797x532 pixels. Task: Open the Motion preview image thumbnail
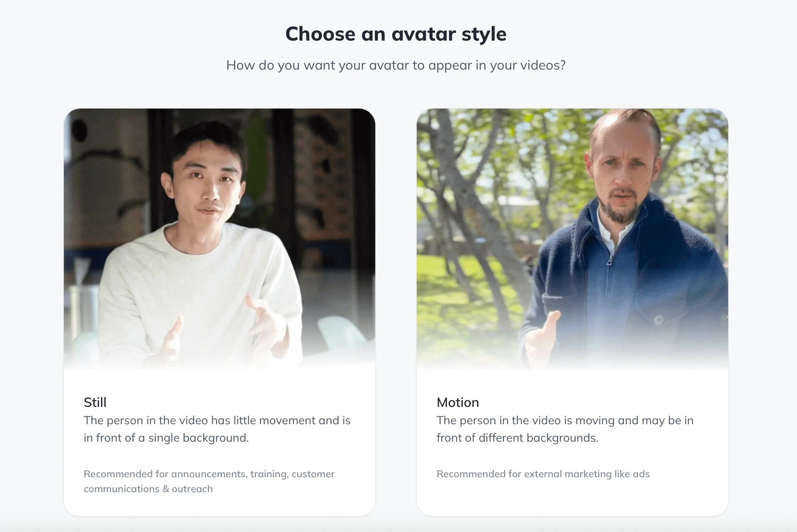572,239
